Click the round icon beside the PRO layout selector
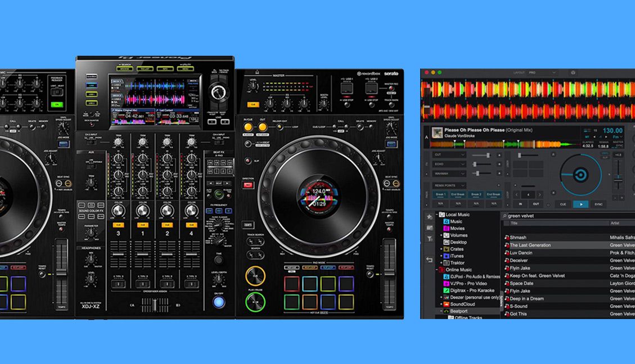The height and width of the screenshot is (364, 635). point(573,73)
